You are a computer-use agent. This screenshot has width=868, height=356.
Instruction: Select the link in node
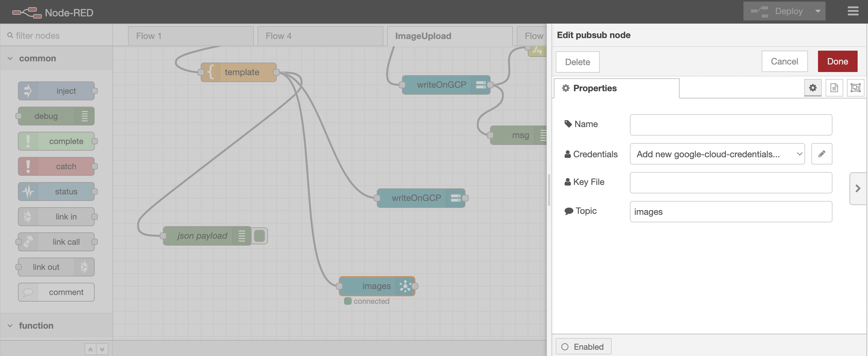click(x=56, y=217)
